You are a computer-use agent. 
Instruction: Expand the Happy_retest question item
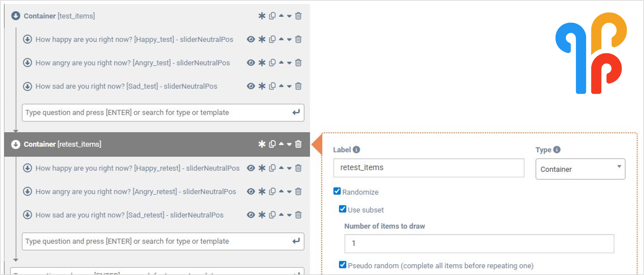(28, 168)
